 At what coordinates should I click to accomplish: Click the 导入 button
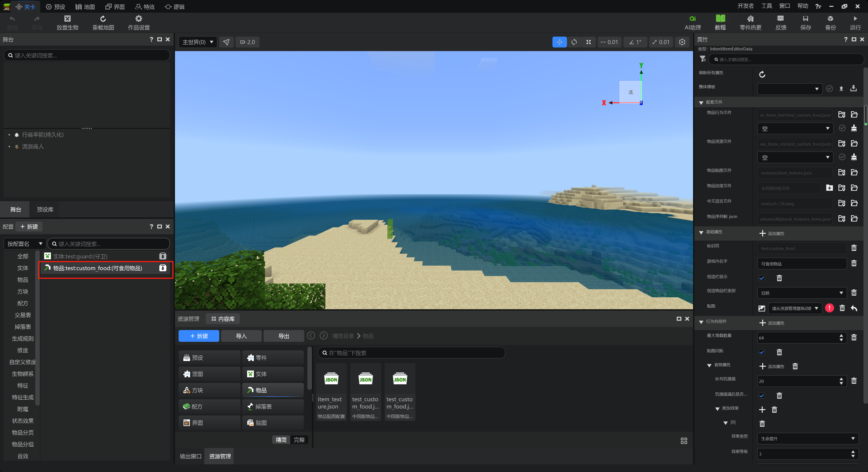[241, 336]
